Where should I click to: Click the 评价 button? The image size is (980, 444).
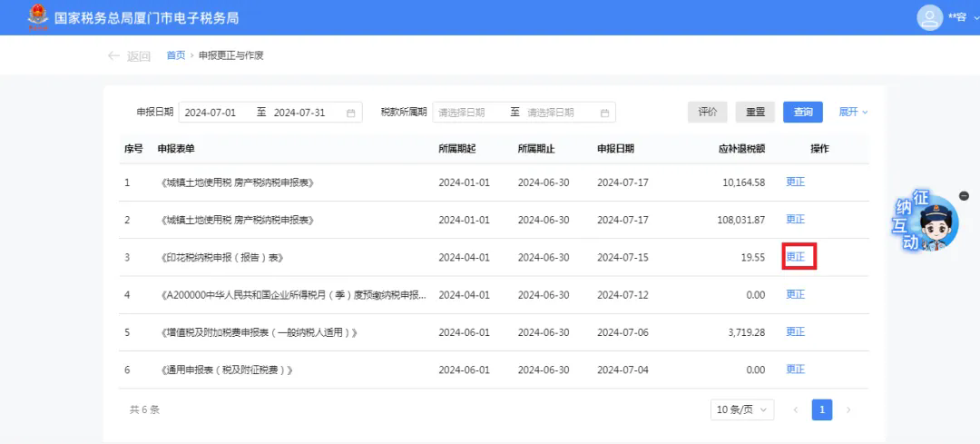708,113
